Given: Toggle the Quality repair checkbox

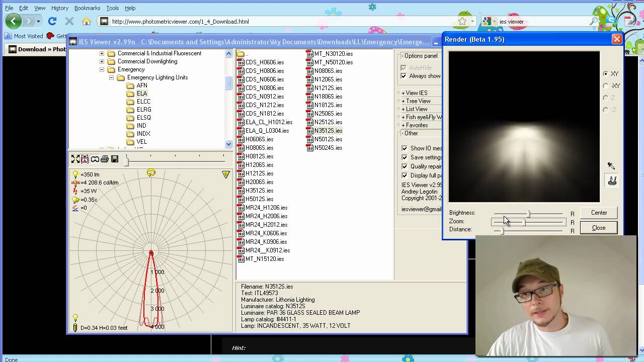Looking at the screenshot, I should coord(405,166).
